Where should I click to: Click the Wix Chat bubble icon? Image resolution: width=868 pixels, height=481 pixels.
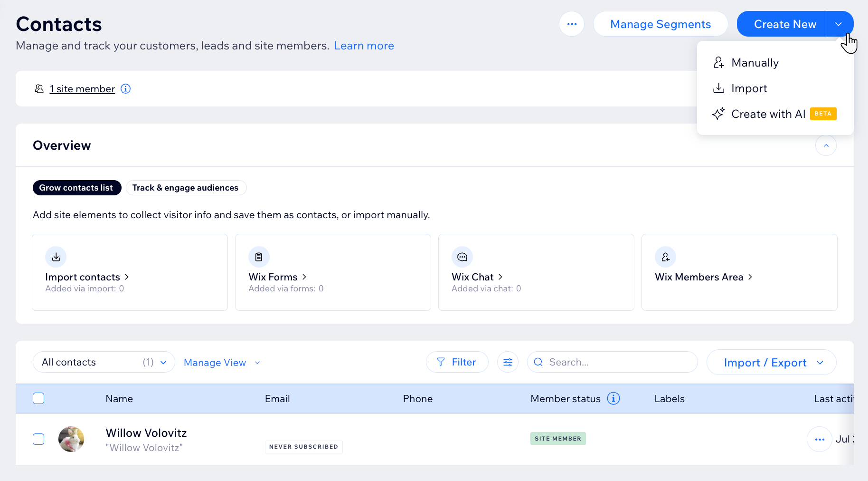(462, 257)
